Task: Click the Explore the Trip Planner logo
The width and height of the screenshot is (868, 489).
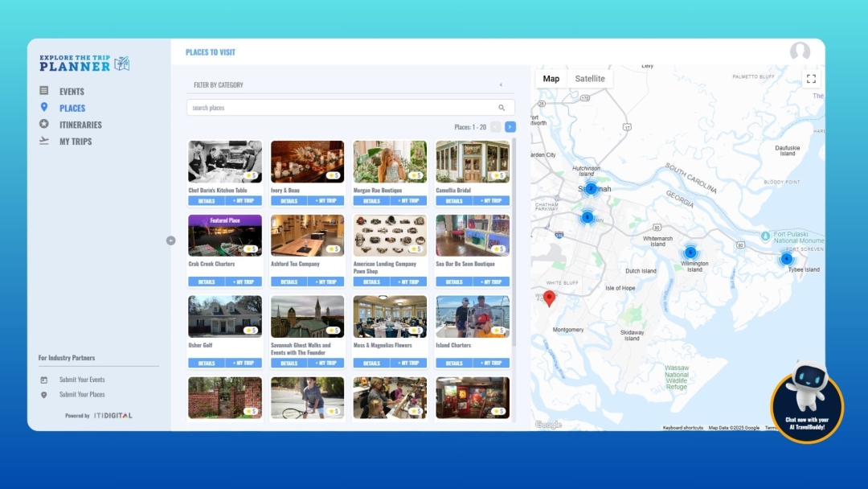Action: (84, 64)
